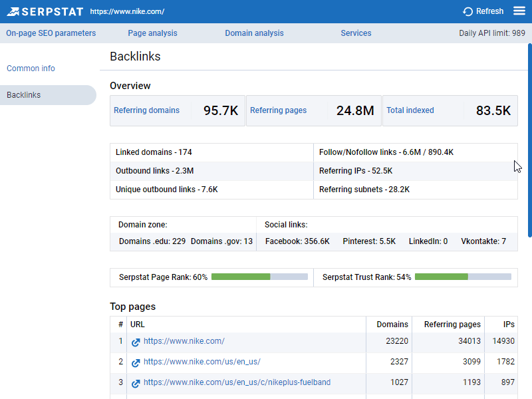Select Common info in sidebar

pyautogui.click(x=31, y=68)
